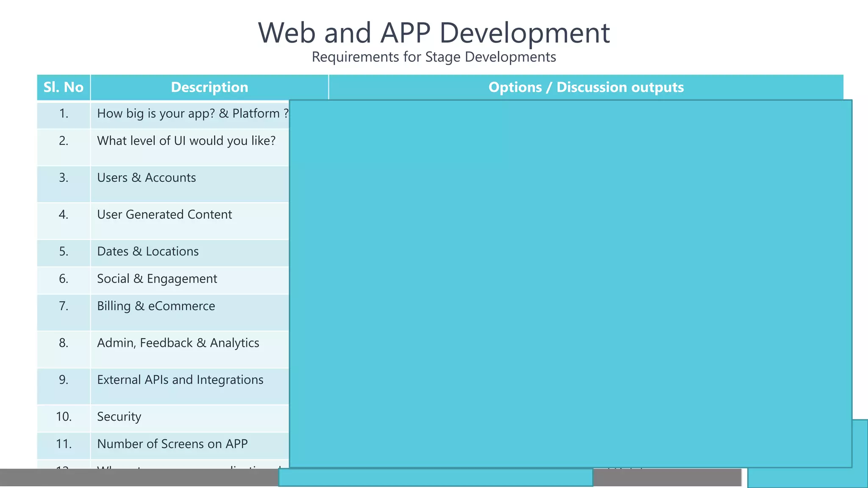
Task: Click the 'Users & Accounts' cell
Action: click(x=146, y=178)
